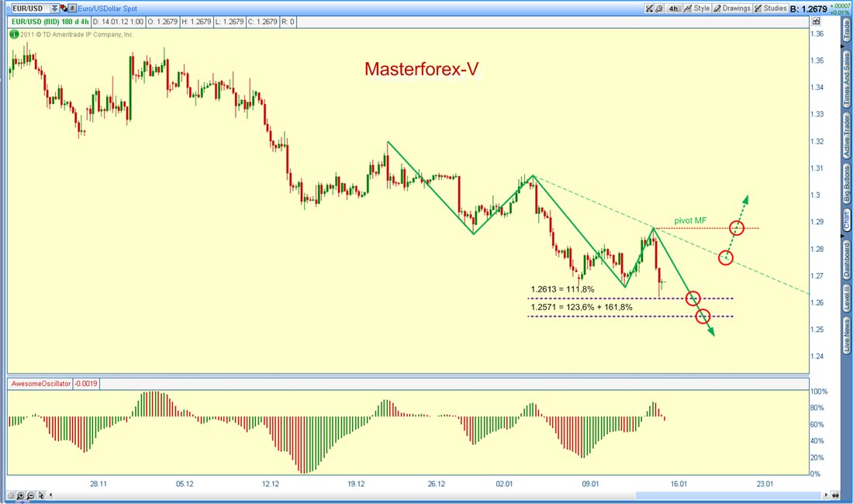Click the pivot MF label on chart
Viewport: 853px width, 504px height.
690,221
